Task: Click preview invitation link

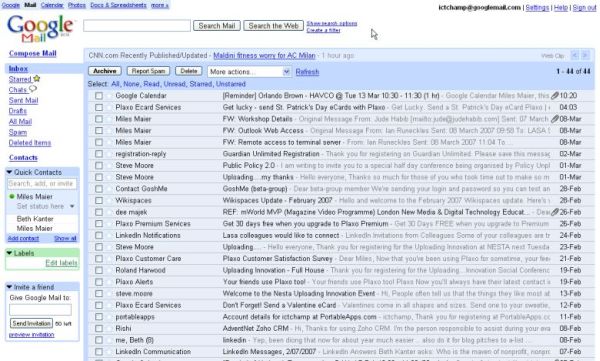Action: click(31, 335)
